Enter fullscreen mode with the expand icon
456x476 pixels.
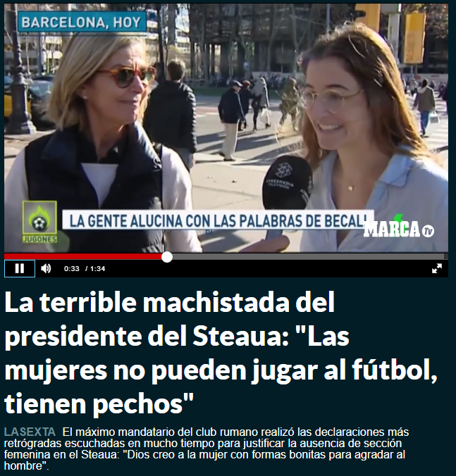pos(437,269)
